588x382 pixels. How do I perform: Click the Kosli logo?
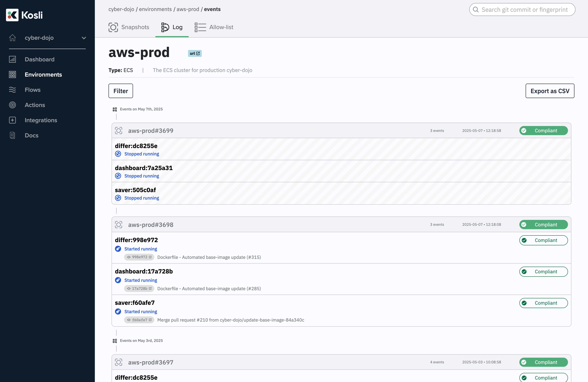click(x=24, y=15)
